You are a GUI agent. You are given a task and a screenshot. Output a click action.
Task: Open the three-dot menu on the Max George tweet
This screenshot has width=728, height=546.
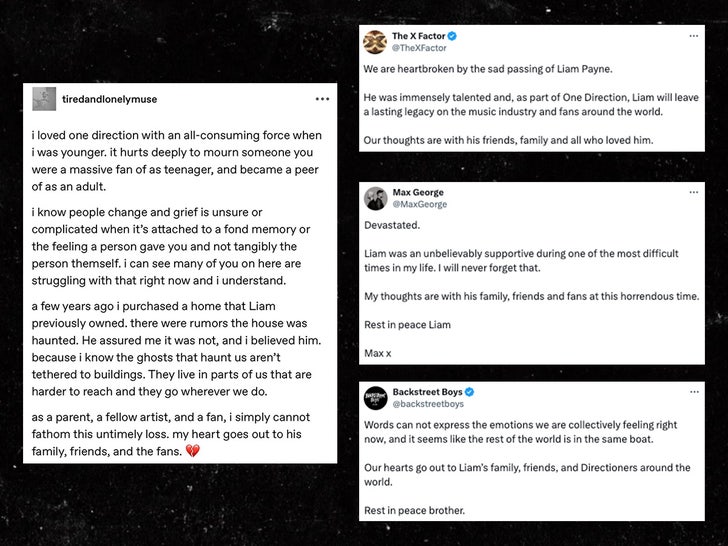point(694,192)
